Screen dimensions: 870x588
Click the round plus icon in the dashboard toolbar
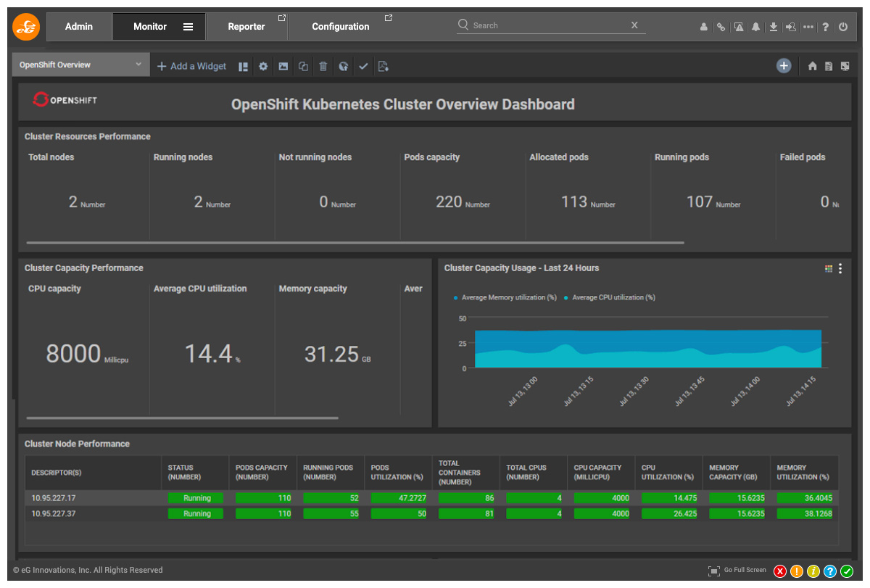click(784, 66)
